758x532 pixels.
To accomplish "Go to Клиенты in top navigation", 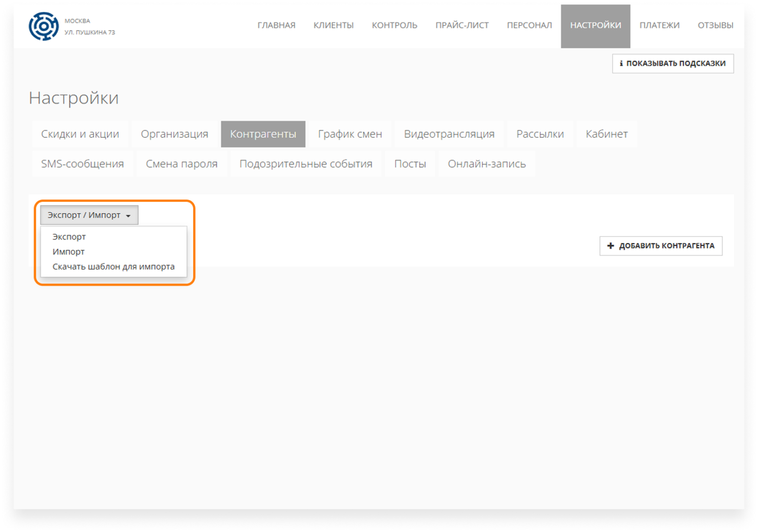I will coord(333,25).
